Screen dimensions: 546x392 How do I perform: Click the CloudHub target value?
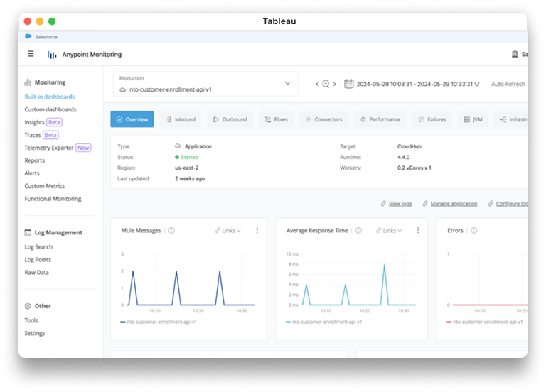(409, 146)
